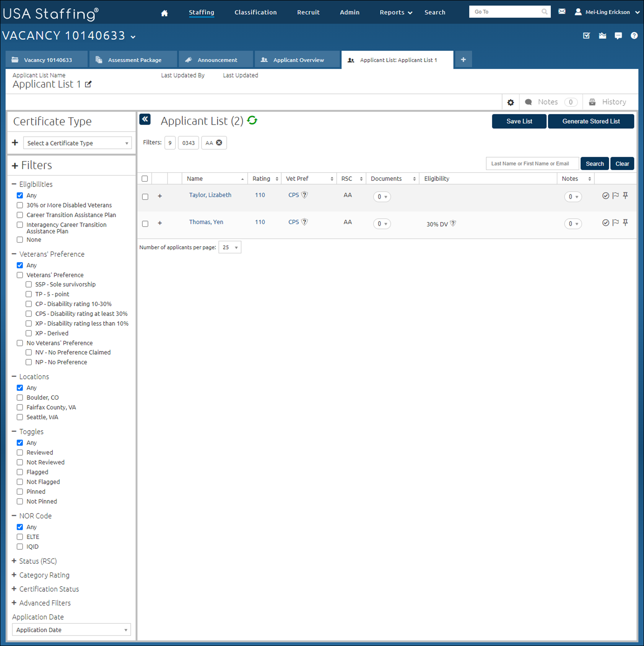Pin applicant Thomas, Yen
Viewport: 644px width, 646px height.
point(625,223)
